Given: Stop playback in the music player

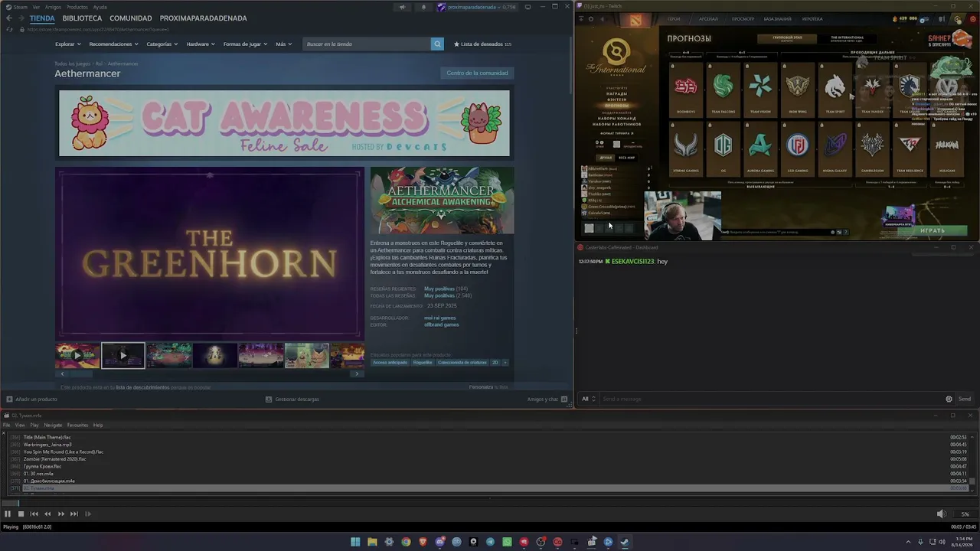Looking at the screenshot, I should (21, 514).
